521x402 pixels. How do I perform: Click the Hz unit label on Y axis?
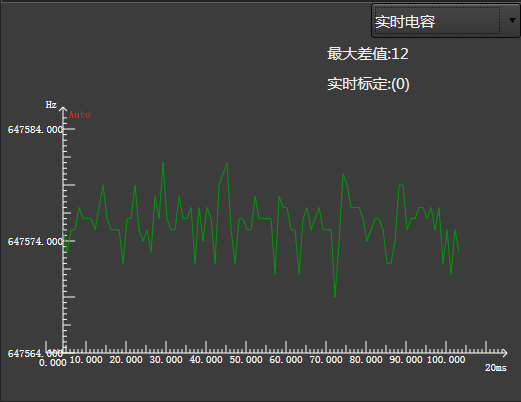coord(51,105)
